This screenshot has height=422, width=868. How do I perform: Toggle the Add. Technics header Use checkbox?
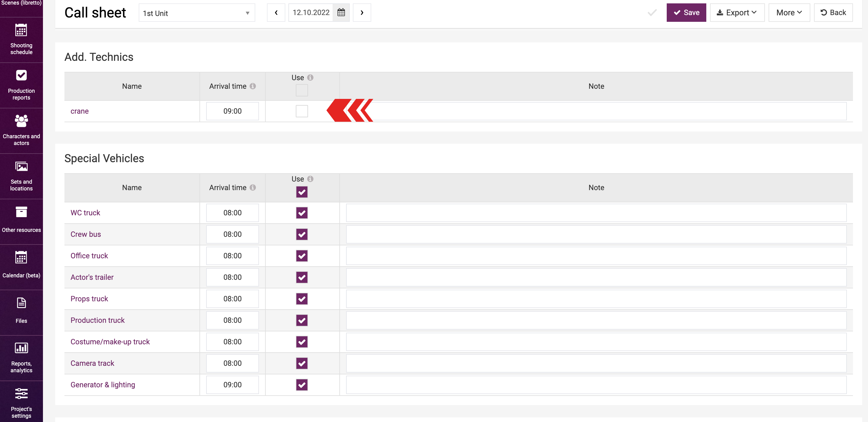click(x=302, y=90)
